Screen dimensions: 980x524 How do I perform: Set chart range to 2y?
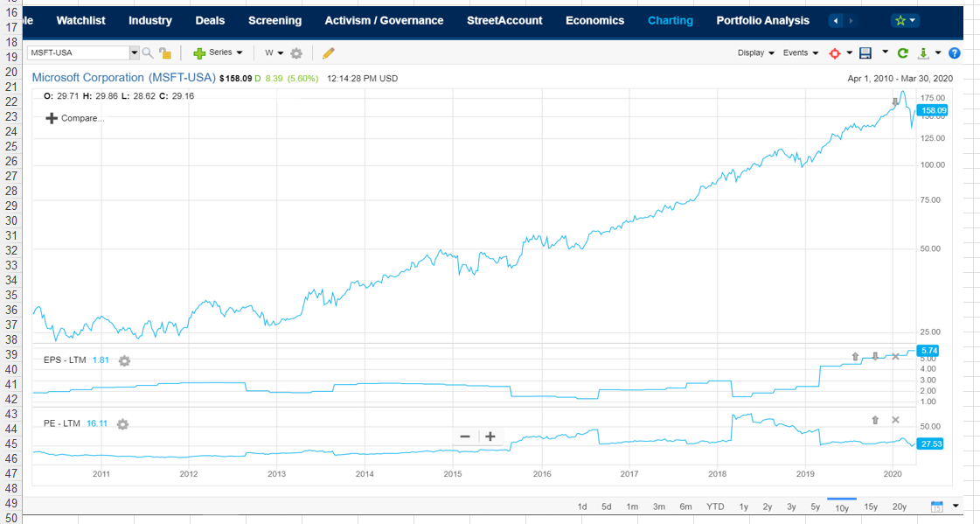(x=767, y=507)
